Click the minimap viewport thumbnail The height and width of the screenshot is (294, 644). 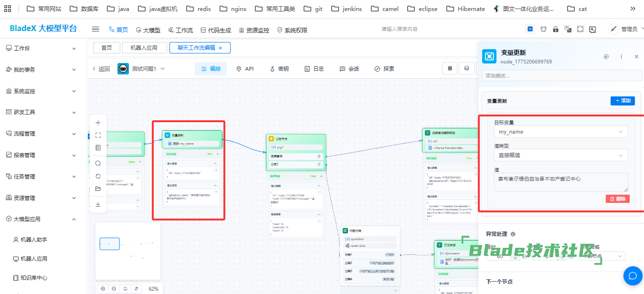click(x=109, y=244)
